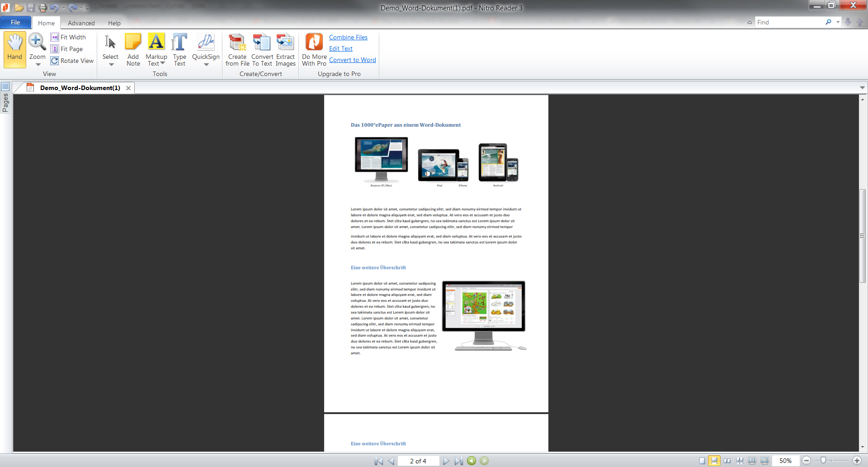
Task: Click the zoom slider handle
Action: pos(823,461)
